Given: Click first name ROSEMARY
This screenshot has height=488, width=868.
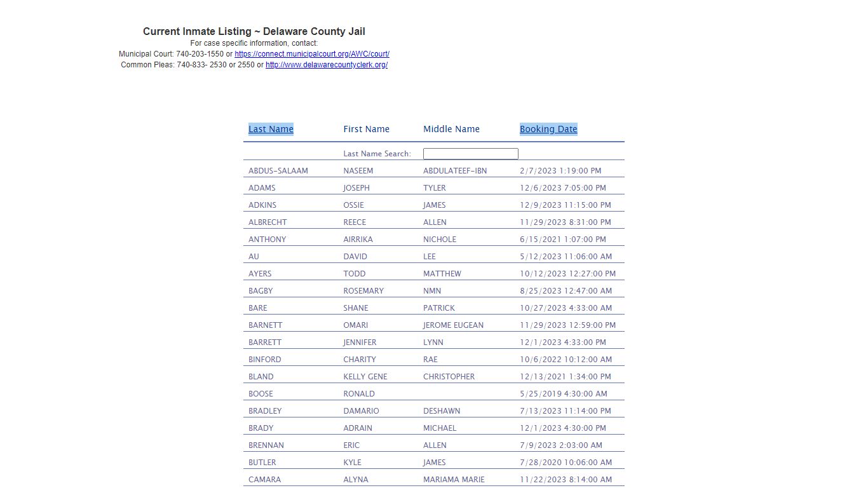Looking at the screenshot, I should click(363, 291).
